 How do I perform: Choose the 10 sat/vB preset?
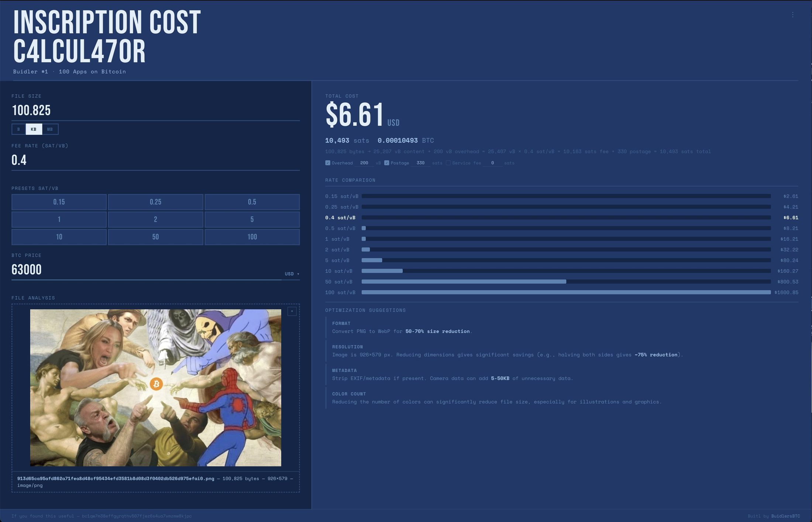click(x=59, y=237)
